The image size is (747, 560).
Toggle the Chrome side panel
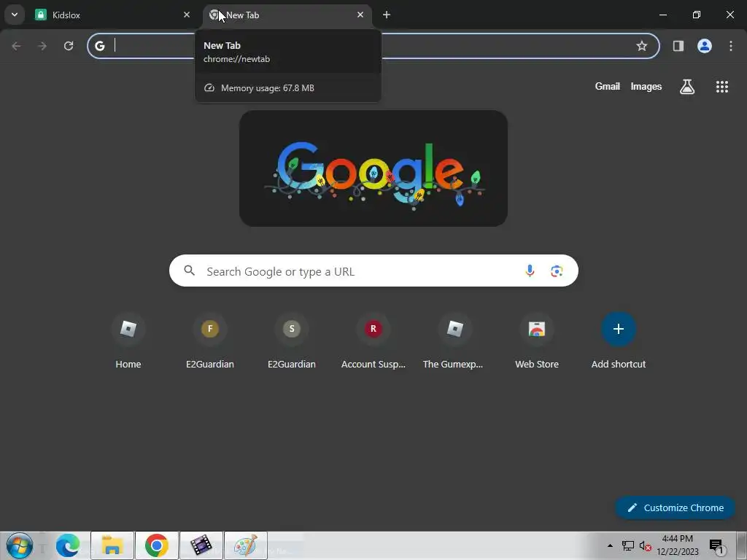678,46
